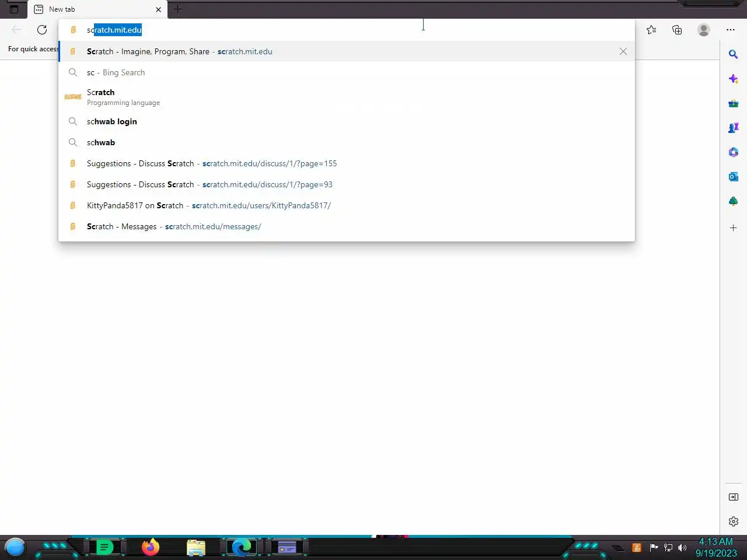Click the browser refresh button

click(x=42, y=30)
